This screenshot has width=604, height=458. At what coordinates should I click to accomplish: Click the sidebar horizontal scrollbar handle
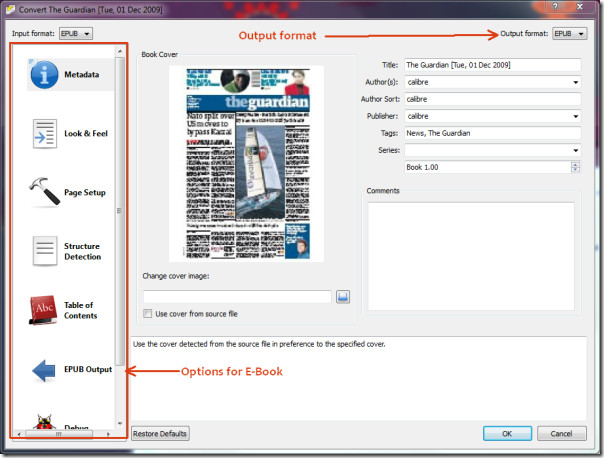pos(59,434)
